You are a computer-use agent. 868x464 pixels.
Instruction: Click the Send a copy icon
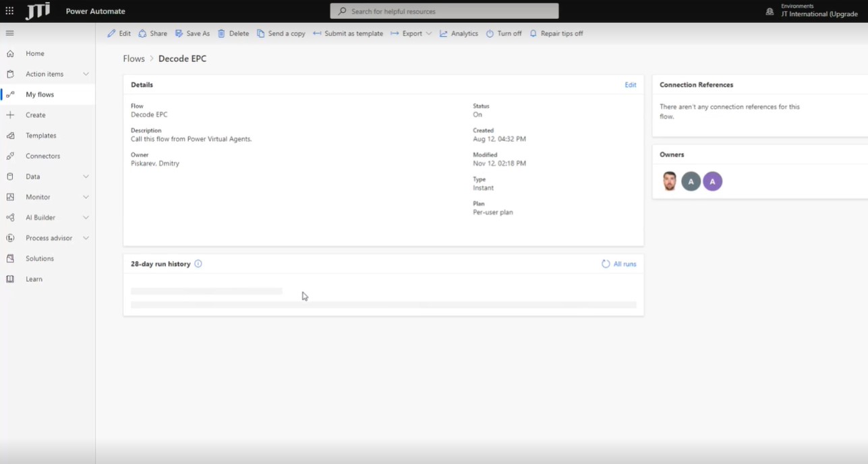[x=260, y=33]
